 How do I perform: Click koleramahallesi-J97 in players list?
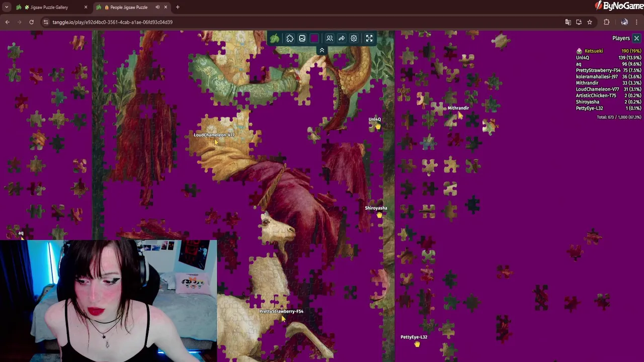tap(597, 76)
